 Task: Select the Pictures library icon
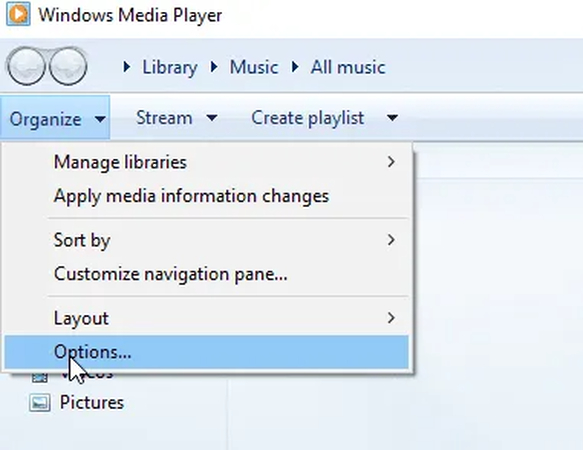click(x=40, y=403)
